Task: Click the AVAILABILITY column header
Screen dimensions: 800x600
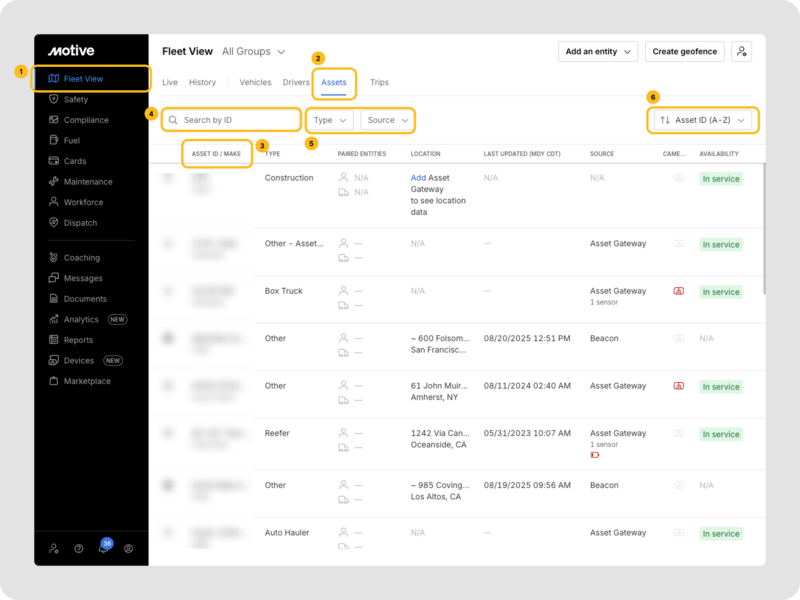Action: point(719,154)
